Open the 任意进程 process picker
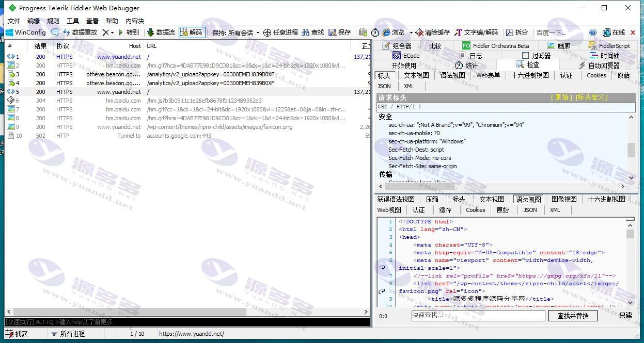 280,32
